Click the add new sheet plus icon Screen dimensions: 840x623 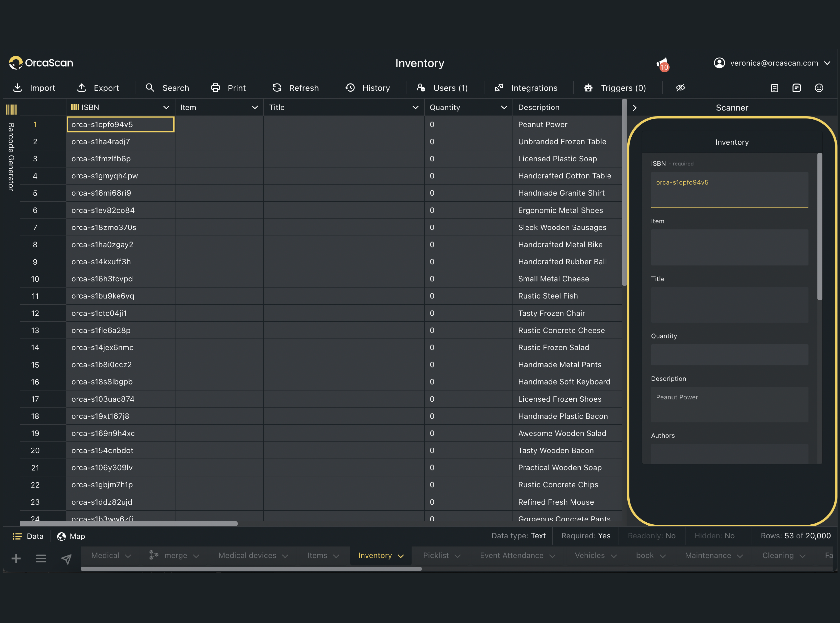[x=16, y=558]
